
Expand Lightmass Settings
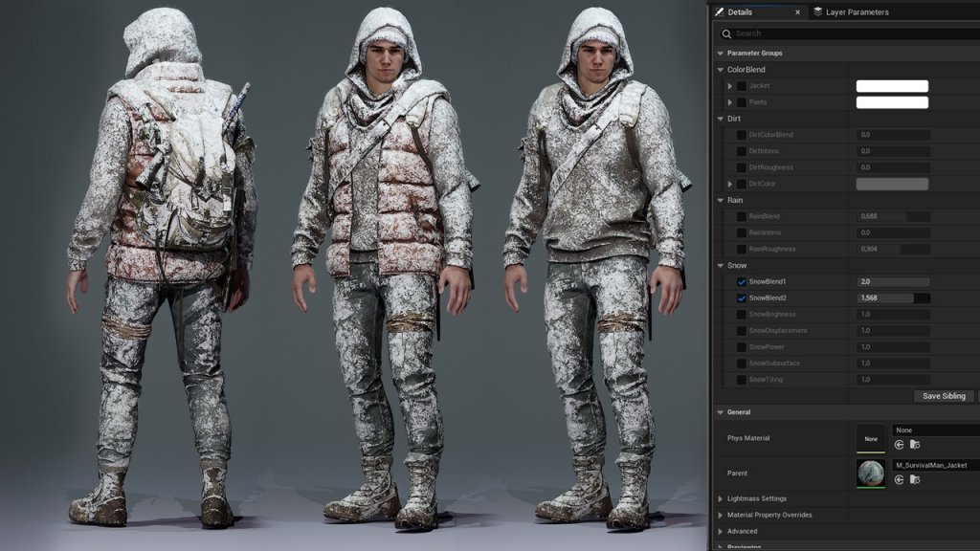tap(720, 498)
